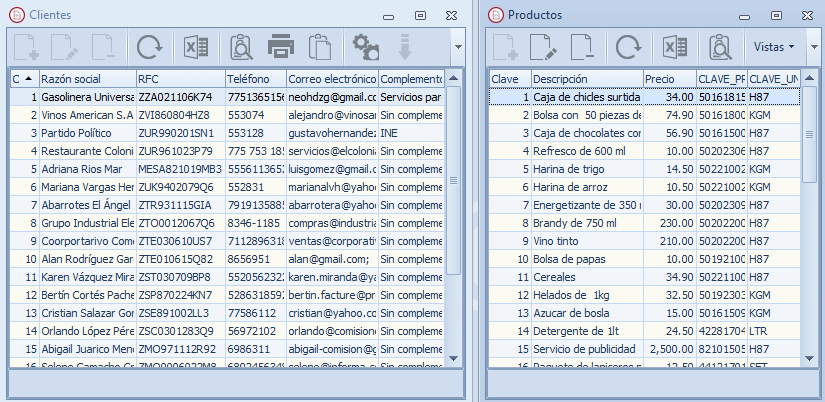825x402 pixels.
Task: Print the Clientes list
Action: coord(281,46)
